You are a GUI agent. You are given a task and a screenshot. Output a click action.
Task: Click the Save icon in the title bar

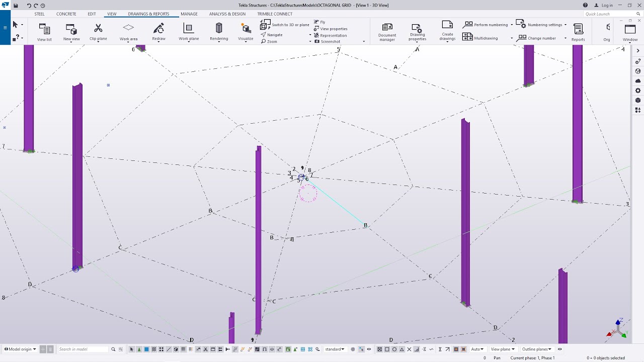(x=16, y=6)
